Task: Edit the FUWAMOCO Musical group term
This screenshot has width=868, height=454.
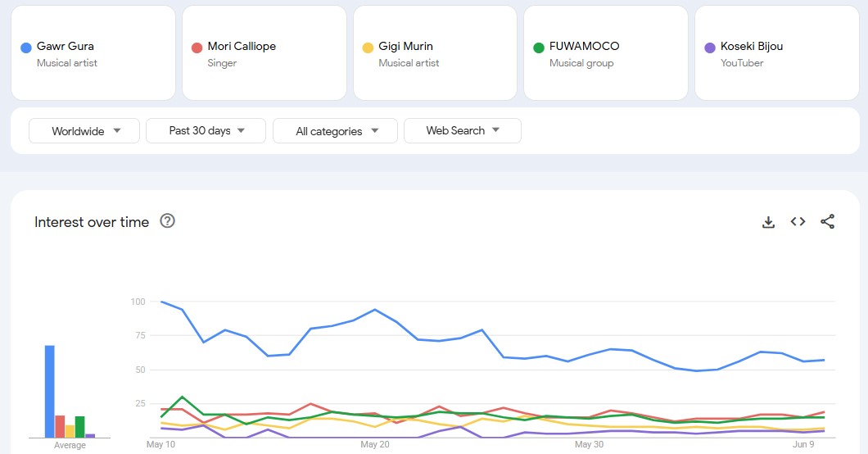Action: coord(605,53)
